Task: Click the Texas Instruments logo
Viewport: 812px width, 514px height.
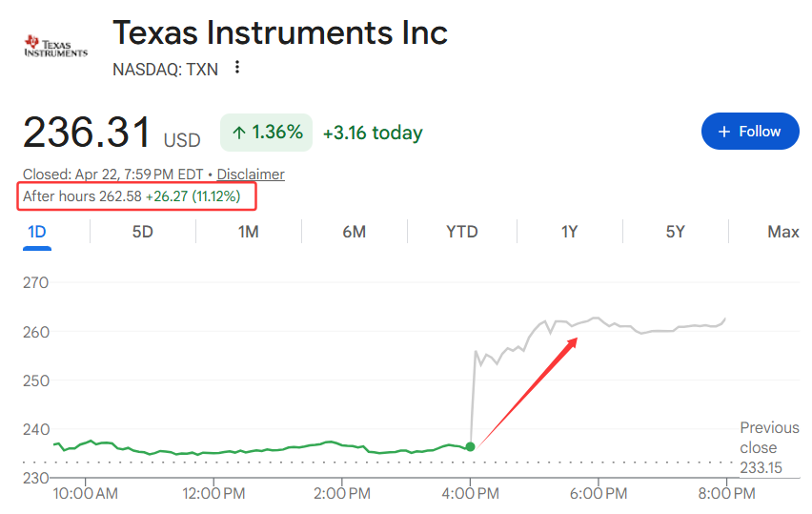Action: [x=56, y=46]
